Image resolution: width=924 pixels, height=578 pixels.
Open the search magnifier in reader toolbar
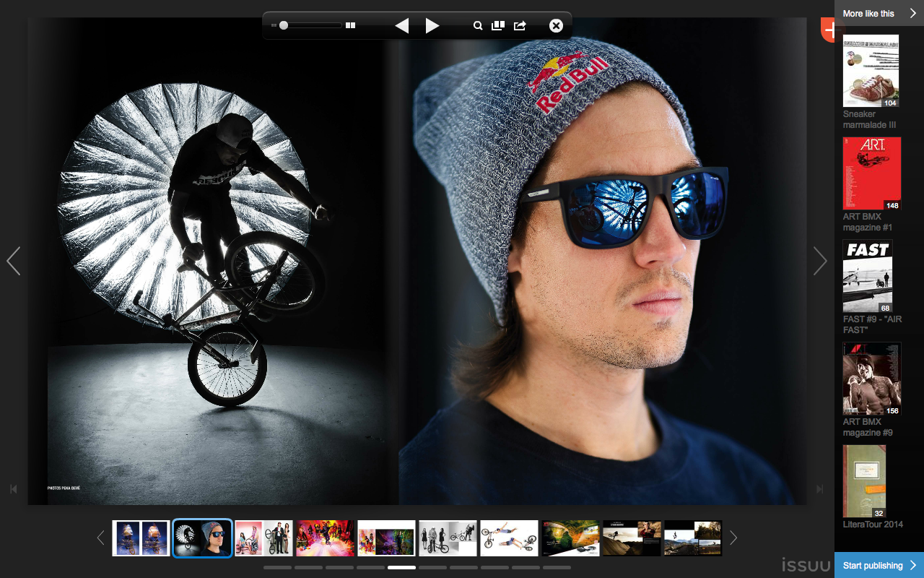478,25
